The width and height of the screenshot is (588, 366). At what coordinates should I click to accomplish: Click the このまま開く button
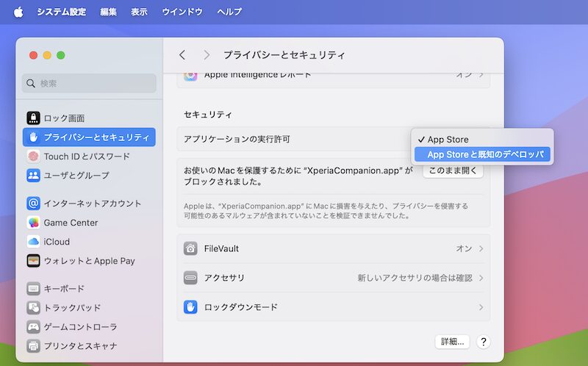(453, 171)
